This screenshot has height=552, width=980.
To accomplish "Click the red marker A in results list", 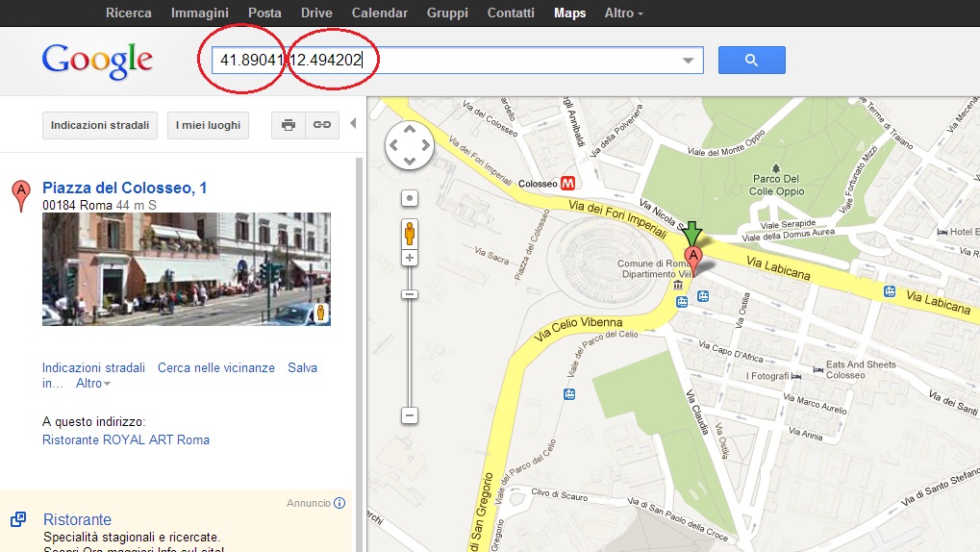I will pos(21,195).
